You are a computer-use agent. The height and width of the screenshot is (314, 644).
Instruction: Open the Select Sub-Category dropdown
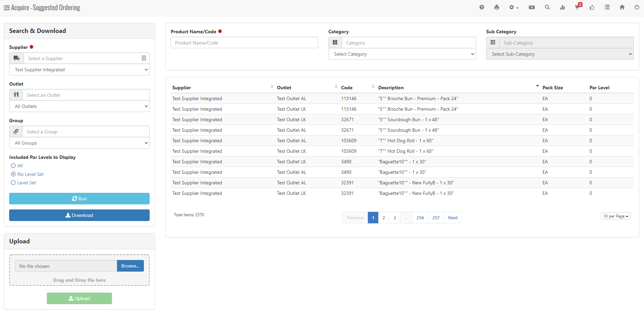560,54
